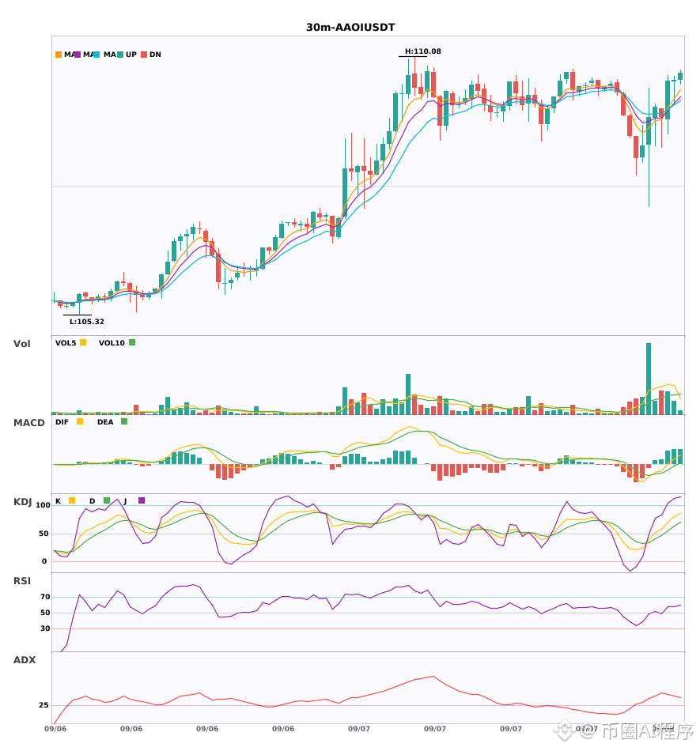Click the L:105.32 low price label
The image size is (700, 751).
87,322
